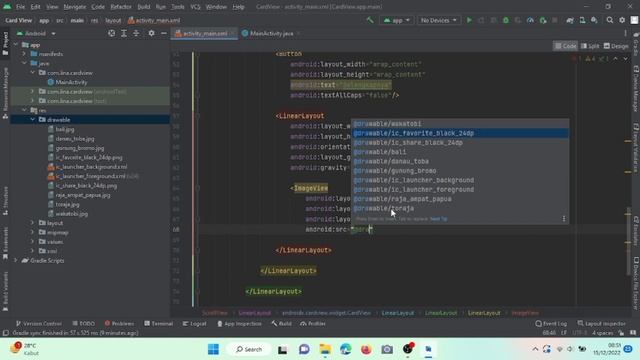Choose @drawable/toraja suggestion
The image size is (640, 360).
coord(460,208)
